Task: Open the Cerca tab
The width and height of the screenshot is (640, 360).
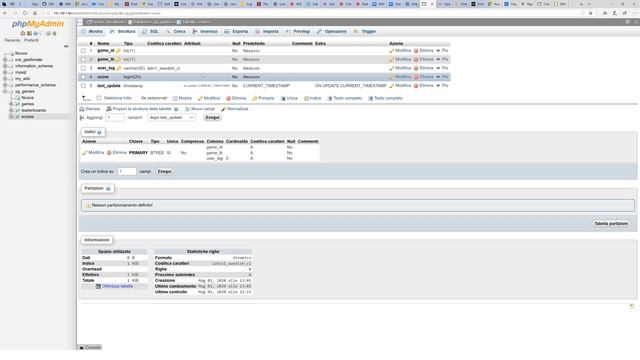Action: click(x=176, y=31)
